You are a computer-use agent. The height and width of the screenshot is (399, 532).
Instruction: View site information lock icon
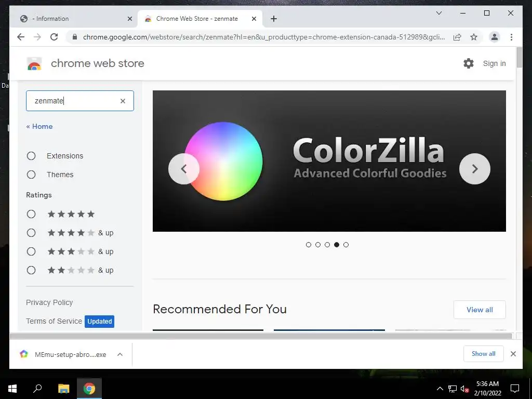75,37
